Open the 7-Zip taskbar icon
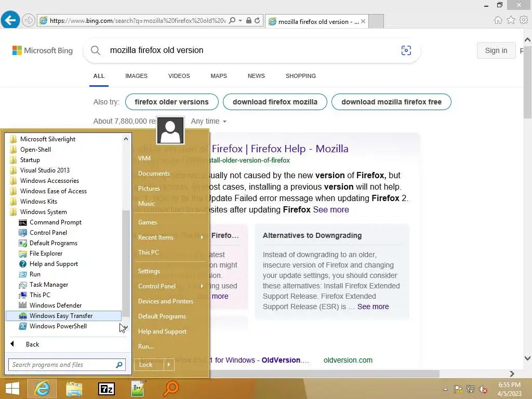This screenshot has width=532, height=399. coord(106,389)
